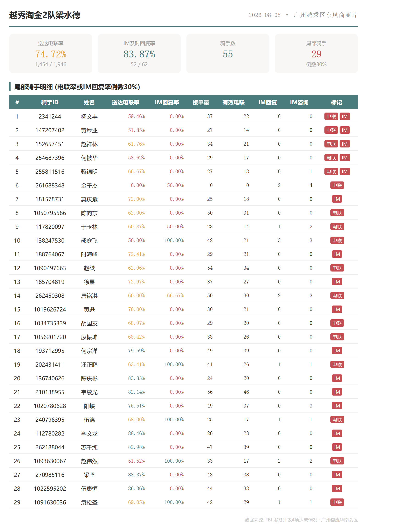Click the IM tag for 何宗洋

[x=337, y=351]
